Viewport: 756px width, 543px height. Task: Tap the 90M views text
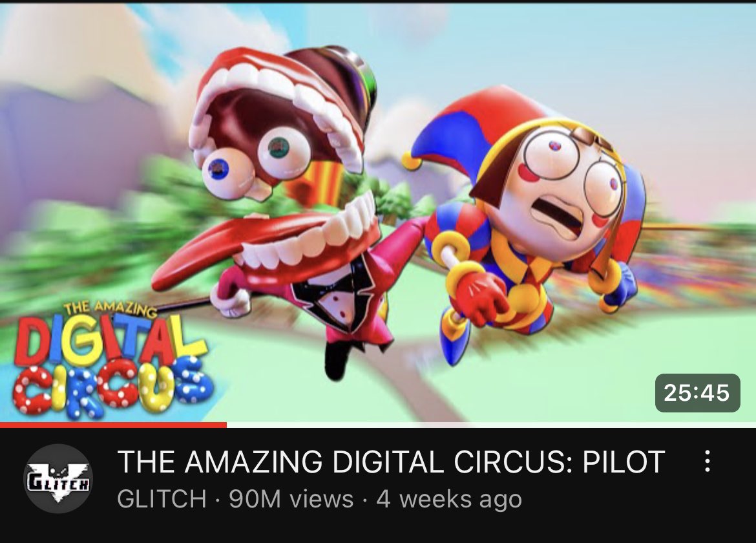[x=291, y=498]
